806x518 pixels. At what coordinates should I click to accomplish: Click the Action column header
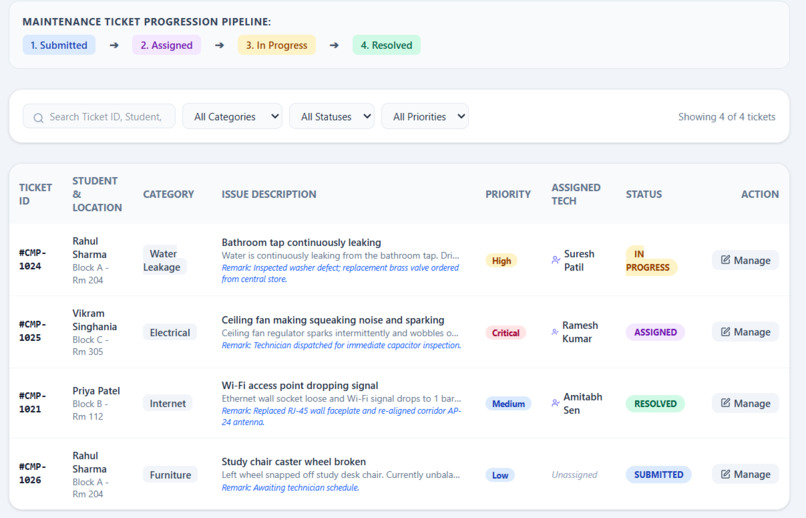point(760,194)
